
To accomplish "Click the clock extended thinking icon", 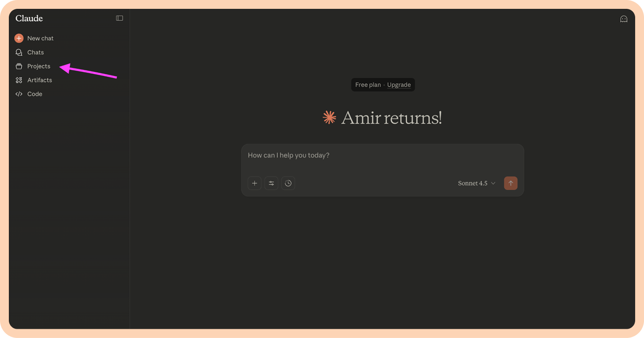I will 288,183.
